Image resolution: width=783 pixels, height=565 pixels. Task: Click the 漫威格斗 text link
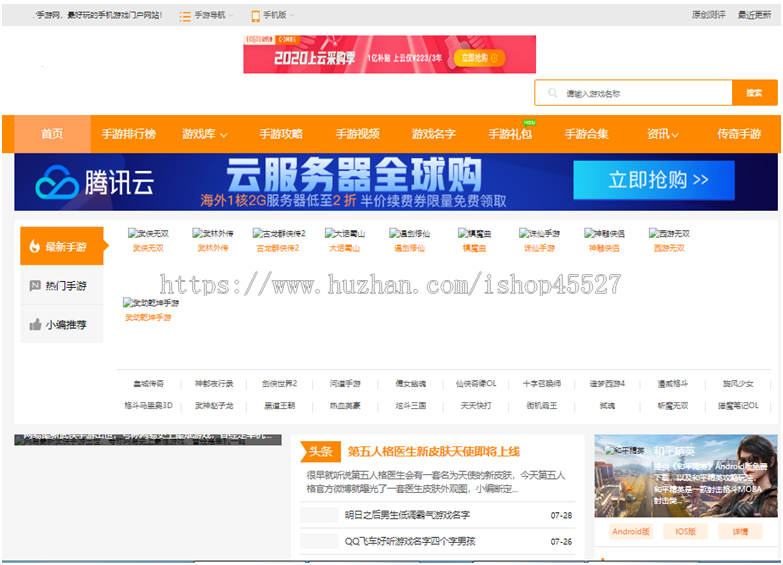[x=673, y=384]
